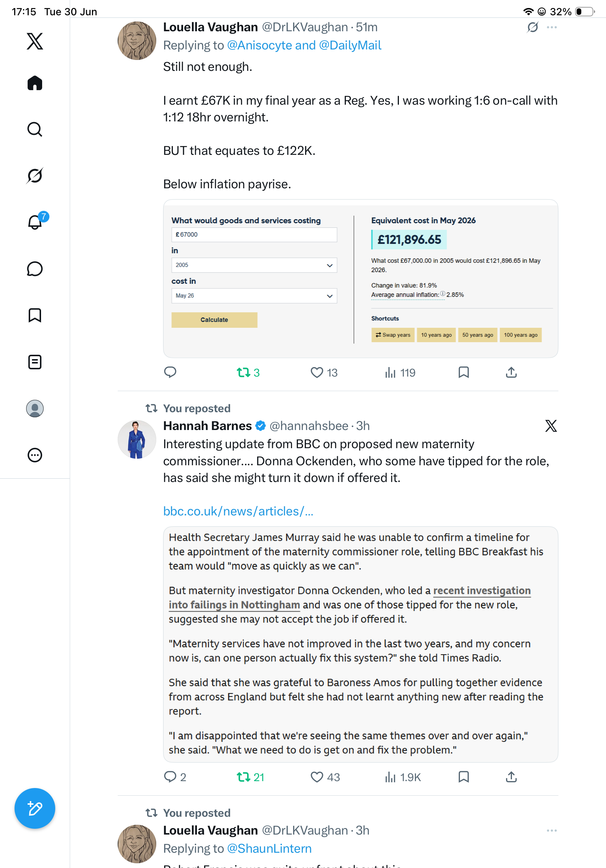Open Lists icon in sidebar

pos(35,362)
